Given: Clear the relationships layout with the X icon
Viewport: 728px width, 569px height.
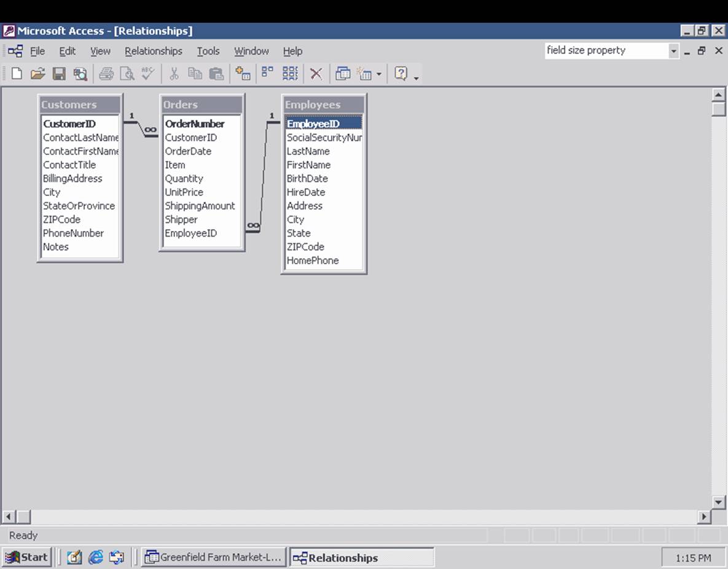Looking at the screenshot, I should 316,74.
